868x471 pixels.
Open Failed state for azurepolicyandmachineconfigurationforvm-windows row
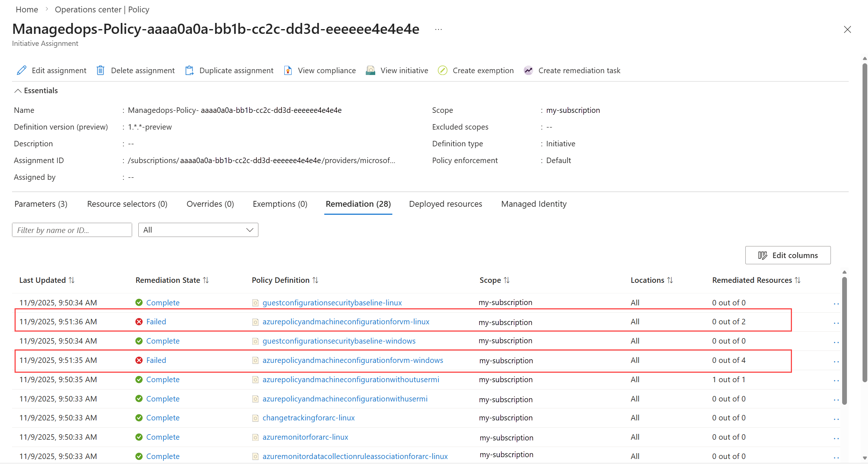click(156, 360)
